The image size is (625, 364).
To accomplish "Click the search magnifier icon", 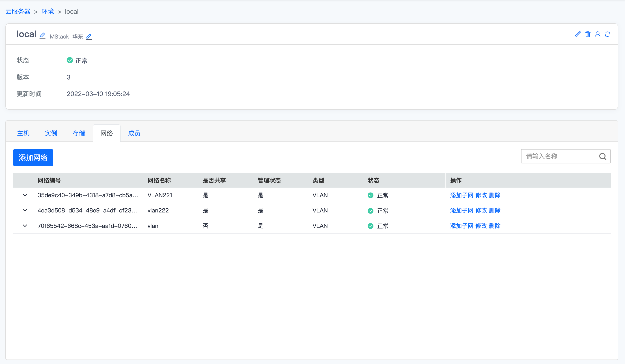I will 603,156.
